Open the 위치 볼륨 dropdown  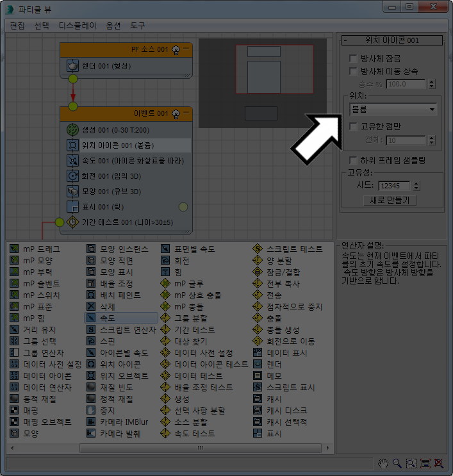coord(393,110)
